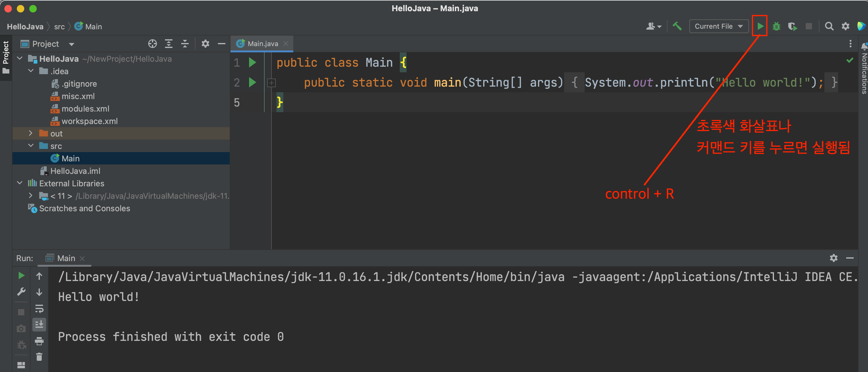This screenshot has width=868, height=372.
Task: Open the Current File run configuration dropdown
Action: [x=718, y=26]
